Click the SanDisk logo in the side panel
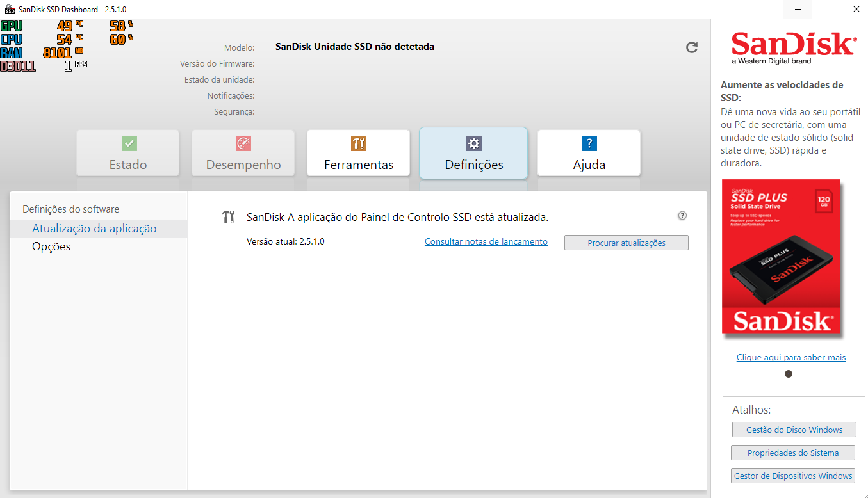Screen dimensions: 868x498 [x=794, y=47]
